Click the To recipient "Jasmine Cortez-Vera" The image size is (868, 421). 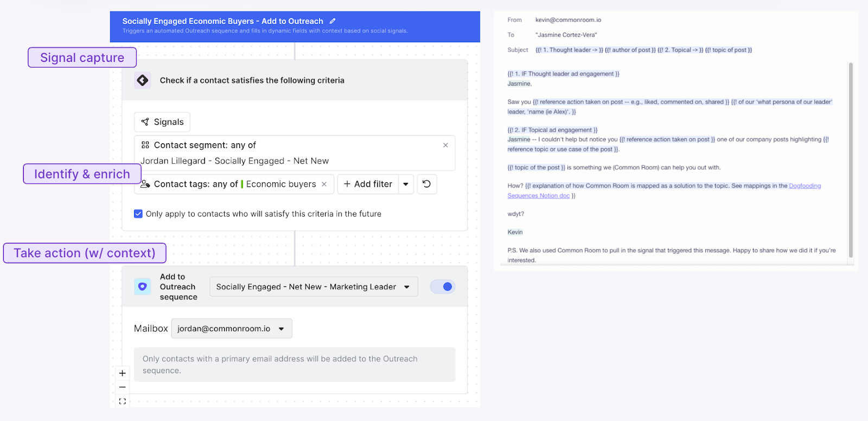click(x=566, y=35)
